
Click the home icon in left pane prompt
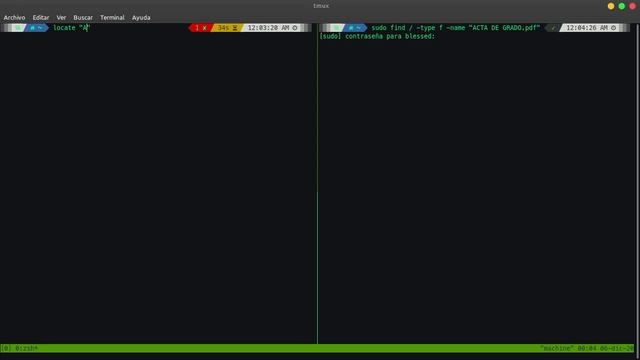[x=33, y=28]
